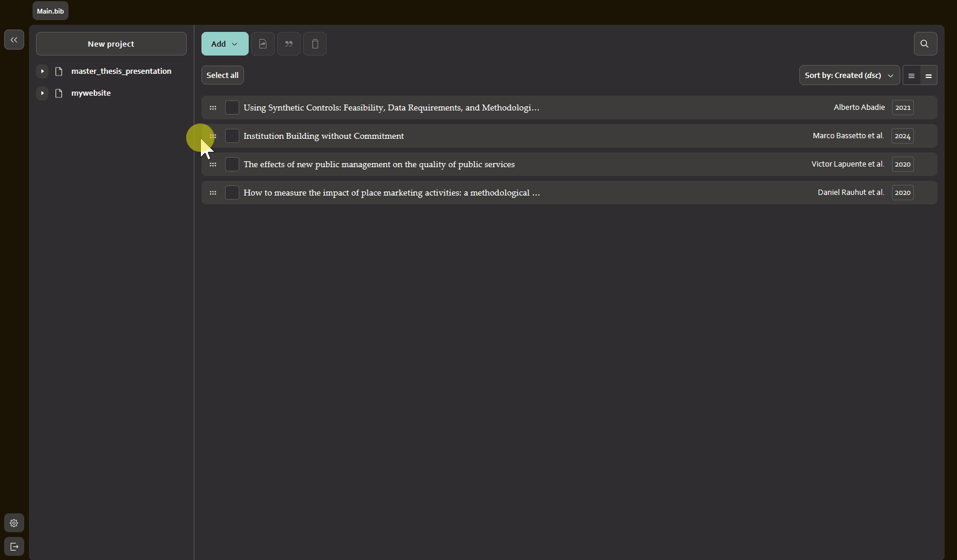The image size is (957, 560).
Task: Select the Main.bib tab
Action: click(x=50, y=11)
